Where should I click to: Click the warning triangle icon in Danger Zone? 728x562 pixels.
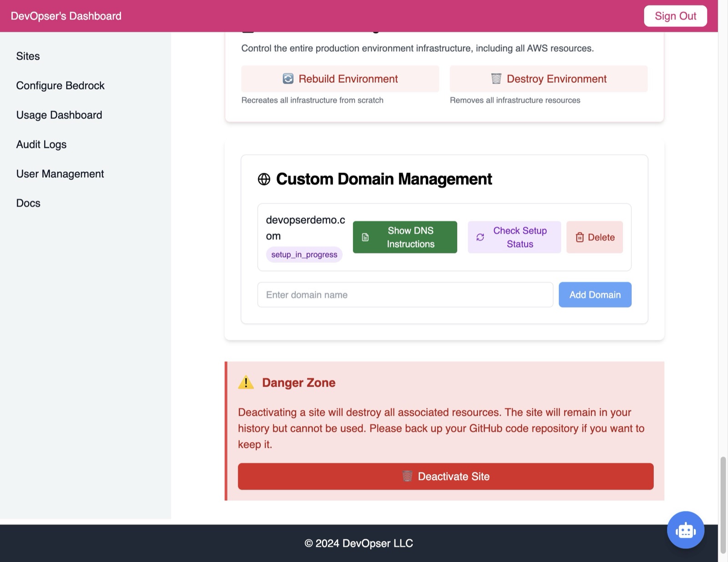tap(246, 382)
